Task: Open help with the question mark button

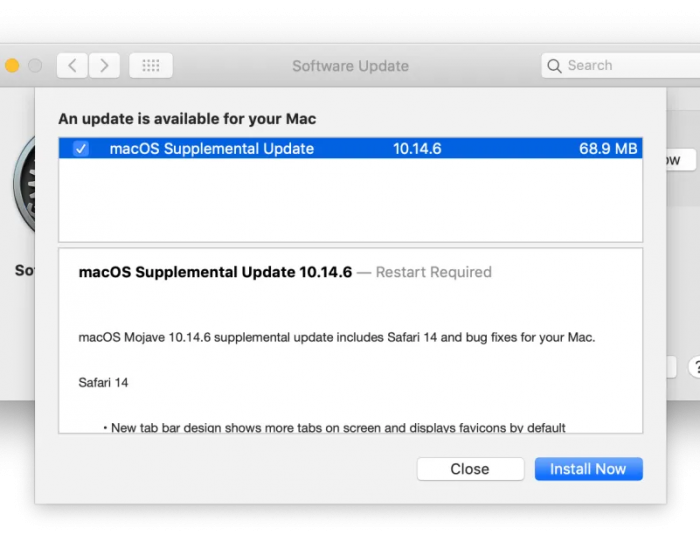Action: [x=695, y=367]
